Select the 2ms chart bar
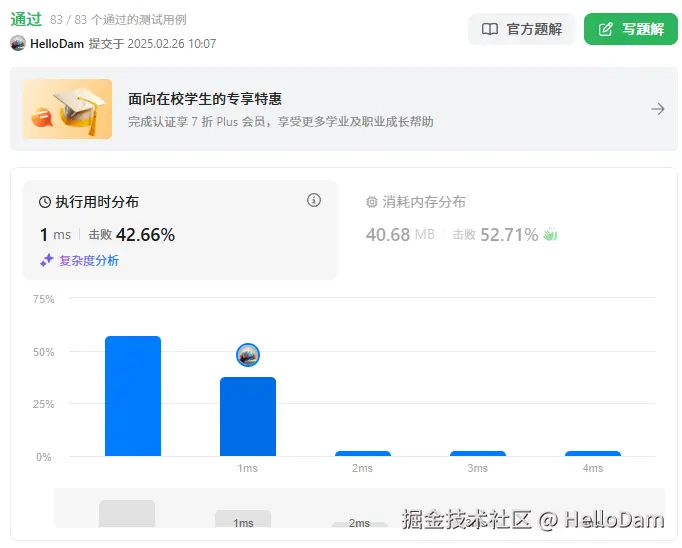Viewport: 682px width, 548px height. pyautogui.click(x=363, y=454)
